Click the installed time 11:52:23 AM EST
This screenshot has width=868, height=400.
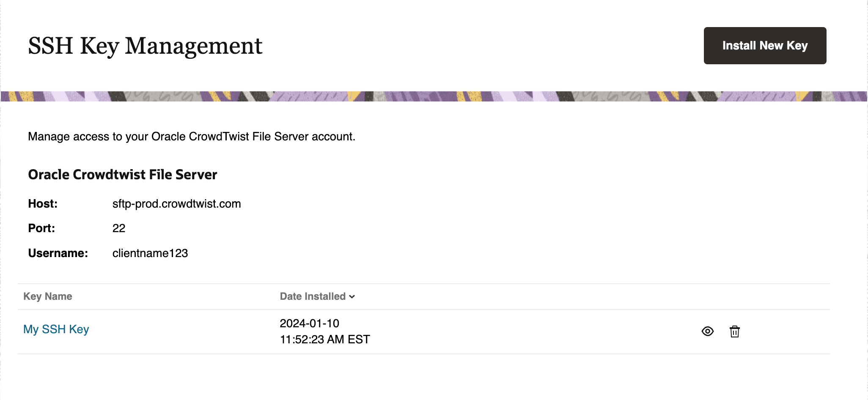click(x=325, y=340)
